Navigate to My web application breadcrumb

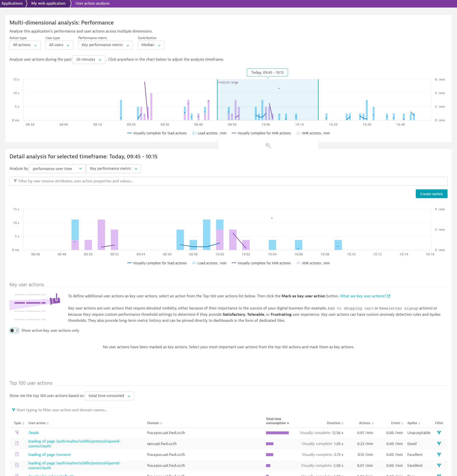coord(48,3)
